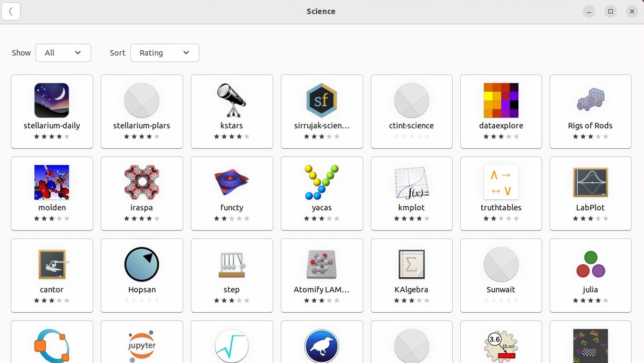Click the truthtables name label
The image size is (644, 363).
[x=501, y=208]
